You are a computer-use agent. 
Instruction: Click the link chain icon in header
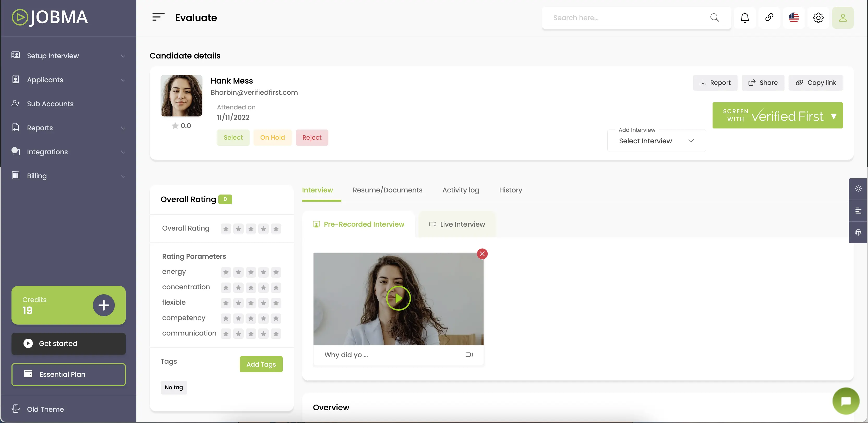click(x=769, y=17)
